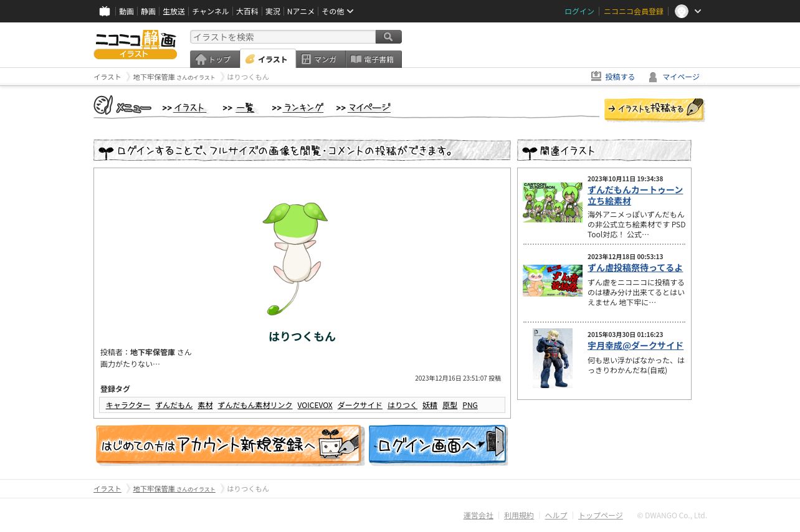Click the 投稿する upload icon

tap(596, 77)
